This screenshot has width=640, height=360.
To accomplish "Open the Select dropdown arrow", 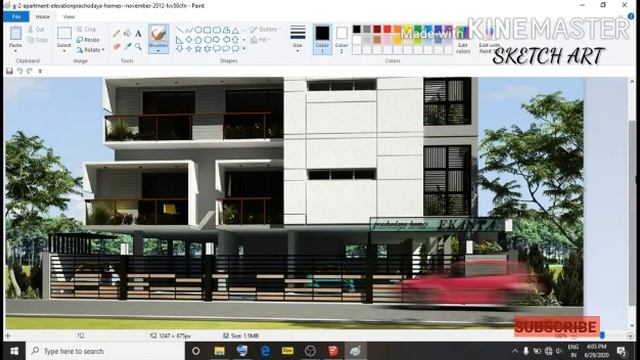I will point(64,51).
